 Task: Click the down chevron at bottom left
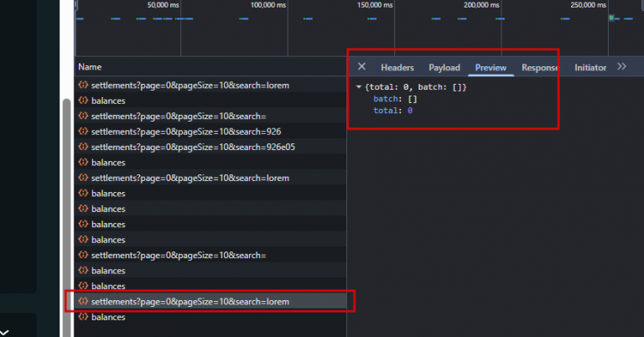[x=4, y=332]
